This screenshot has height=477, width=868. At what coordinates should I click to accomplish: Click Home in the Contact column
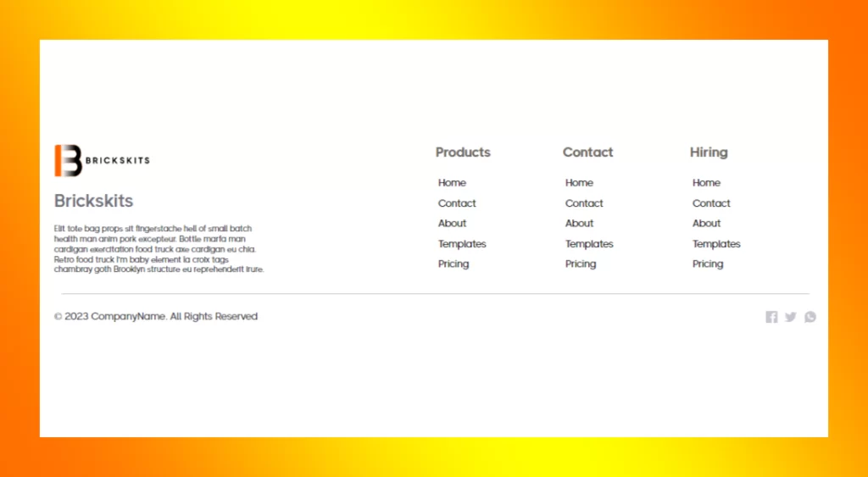click(579, 183)
